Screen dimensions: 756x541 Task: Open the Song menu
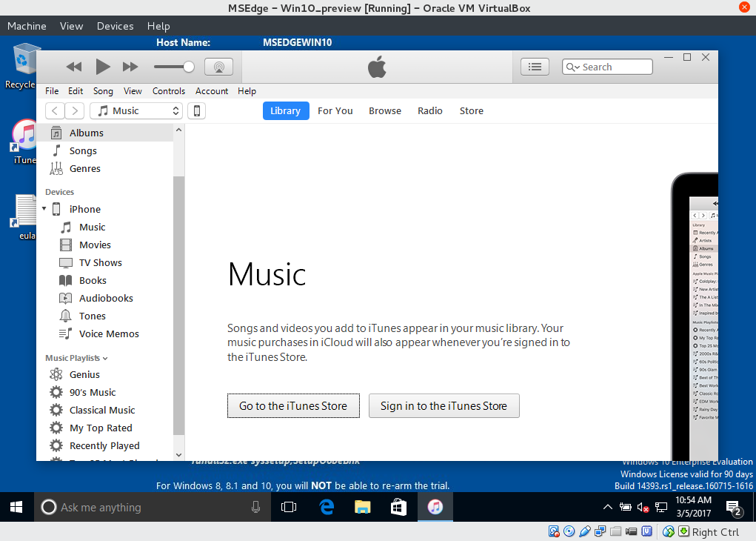click(103, 91)
